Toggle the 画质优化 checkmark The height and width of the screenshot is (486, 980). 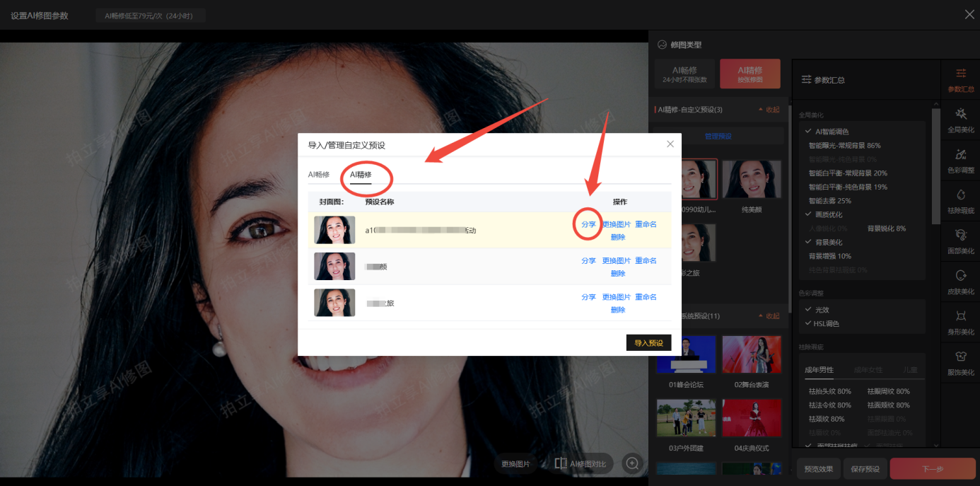(x=808, y=214)
